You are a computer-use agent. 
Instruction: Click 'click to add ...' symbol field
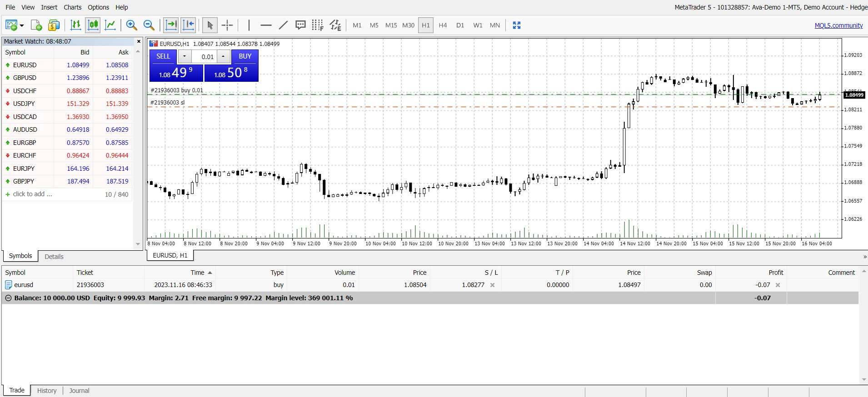(x=32, y=194)
